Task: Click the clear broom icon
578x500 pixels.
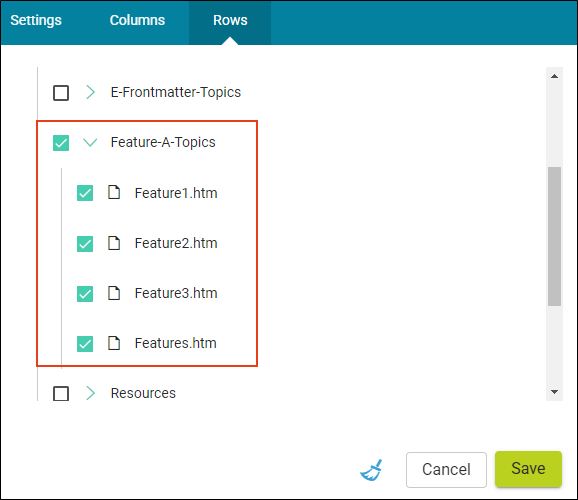Action: click(371, 470)
